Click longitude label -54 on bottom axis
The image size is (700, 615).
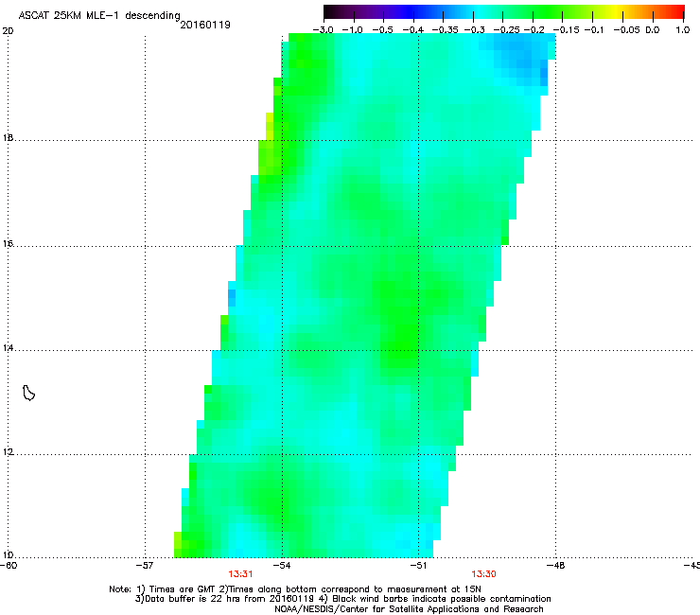pyautogui.click(x=282, y=566)
